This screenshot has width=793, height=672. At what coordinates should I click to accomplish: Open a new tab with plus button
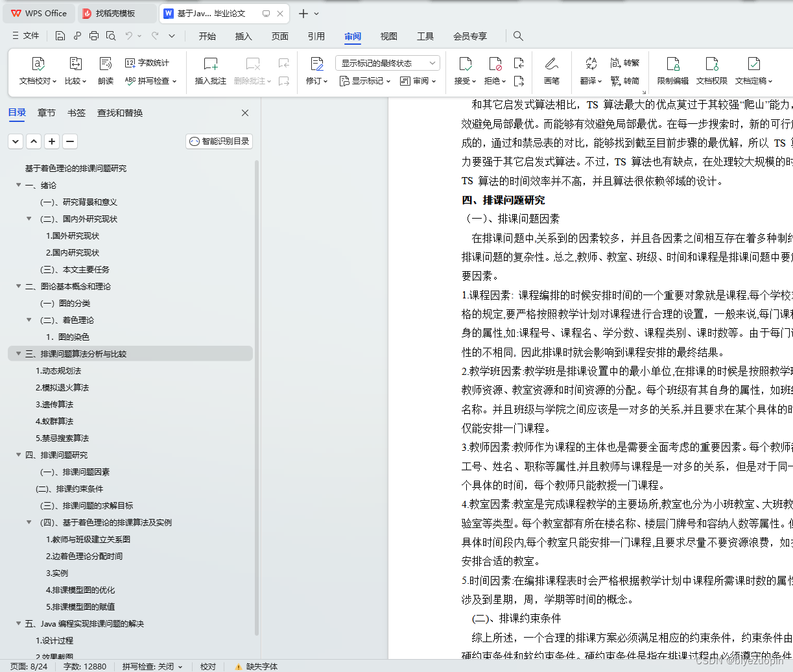coord(303,13)
